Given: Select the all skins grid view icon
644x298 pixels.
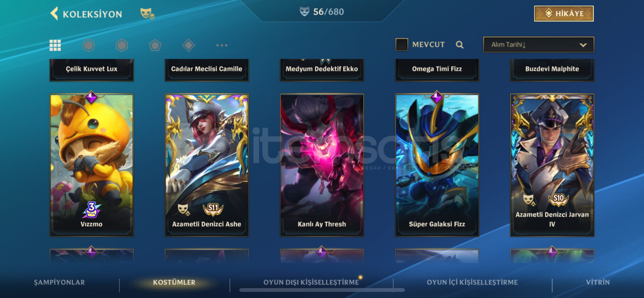Looking at the screenshot, I should pyautogui.click(x=55, y=45).
